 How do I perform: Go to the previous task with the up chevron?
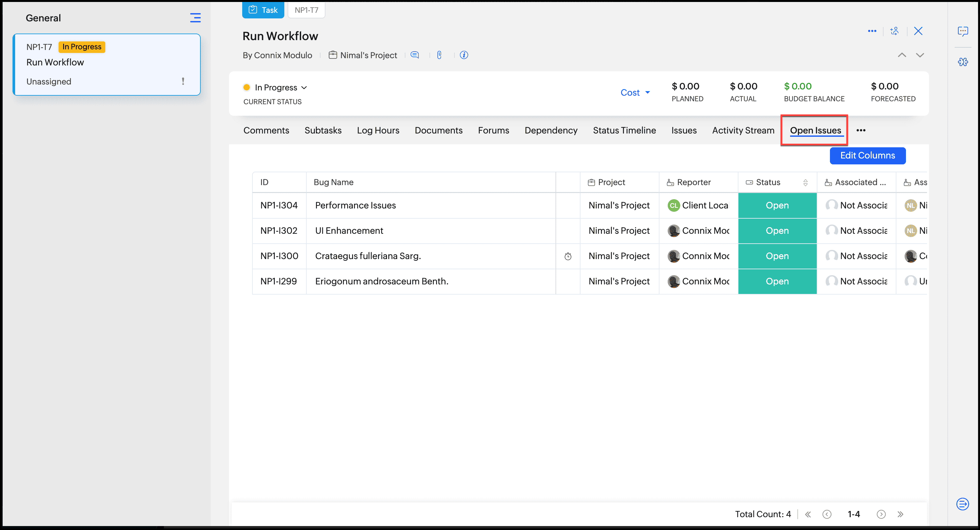point(902,55)
